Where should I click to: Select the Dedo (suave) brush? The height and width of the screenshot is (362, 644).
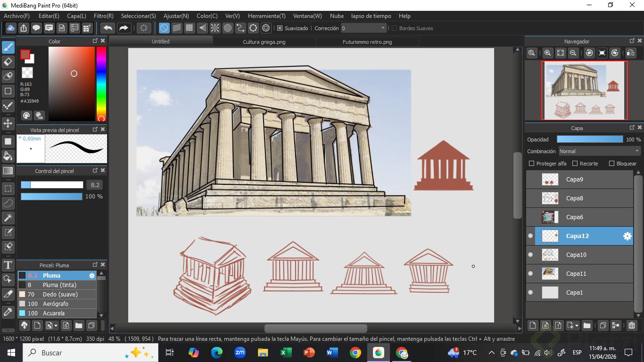pyautogui.click(x=57, y=294)
